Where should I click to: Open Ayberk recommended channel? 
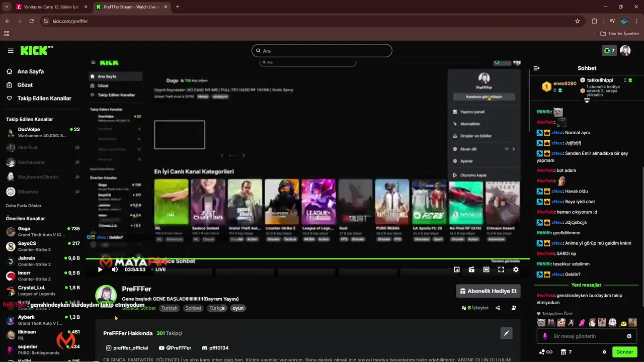pyautogui.click(x=43, y=320)
